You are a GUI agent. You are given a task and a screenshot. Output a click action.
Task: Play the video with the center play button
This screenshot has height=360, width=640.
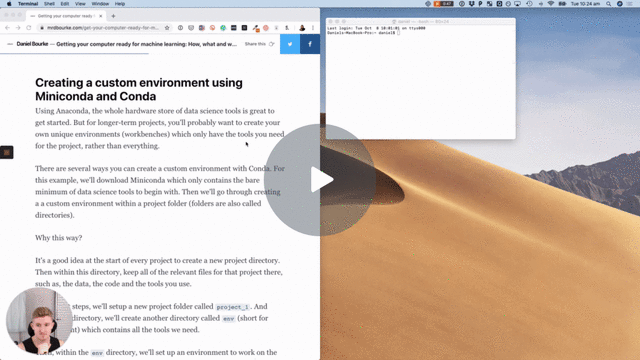tap(320, 180)
